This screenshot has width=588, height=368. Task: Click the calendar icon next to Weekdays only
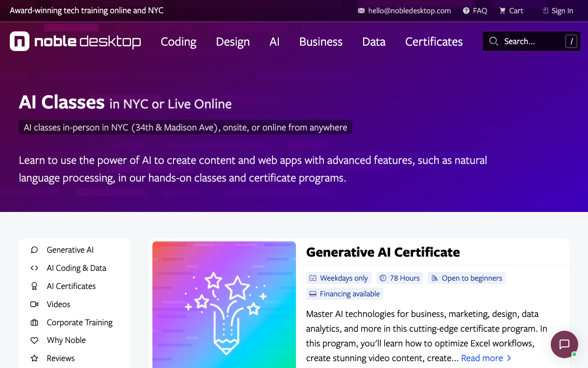coord(313,278)
